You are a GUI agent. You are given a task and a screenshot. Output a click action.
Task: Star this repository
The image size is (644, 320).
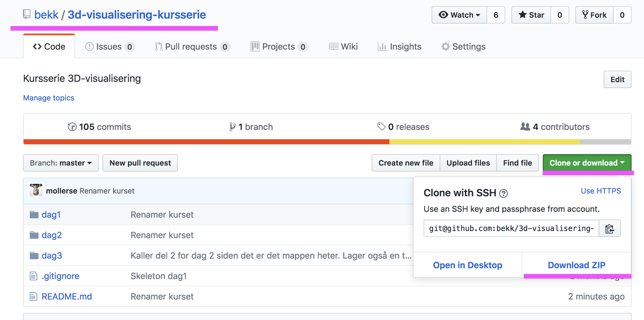click(x=531, y=15)
